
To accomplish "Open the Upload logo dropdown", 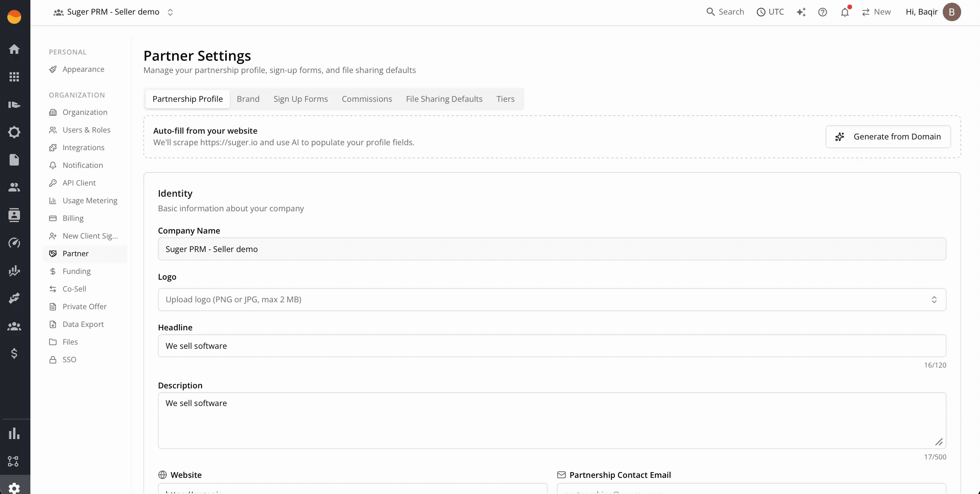I will (552, 300).
